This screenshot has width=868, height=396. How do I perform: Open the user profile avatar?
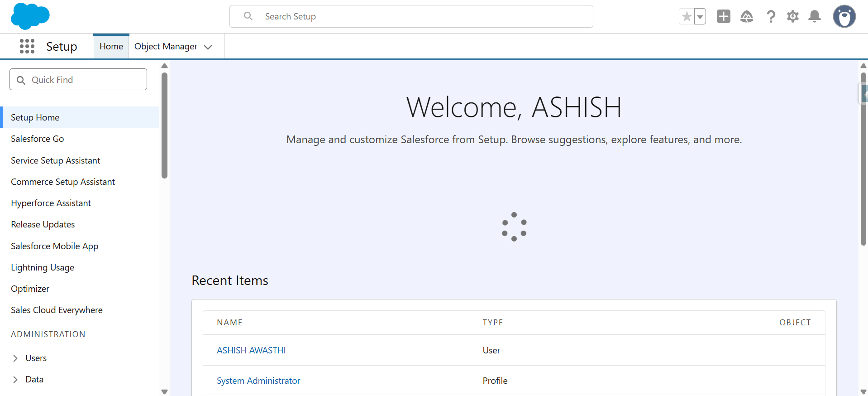click(844, 17)
